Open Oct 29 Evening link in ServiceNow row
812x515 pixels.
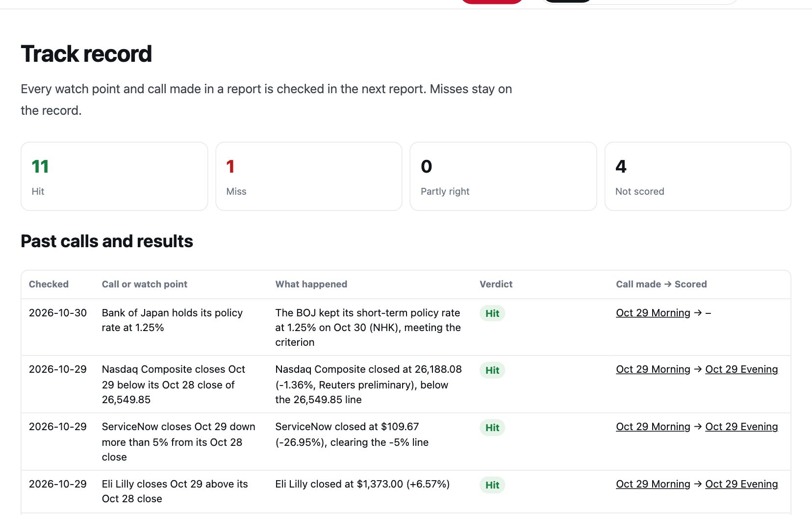[741, 427]
